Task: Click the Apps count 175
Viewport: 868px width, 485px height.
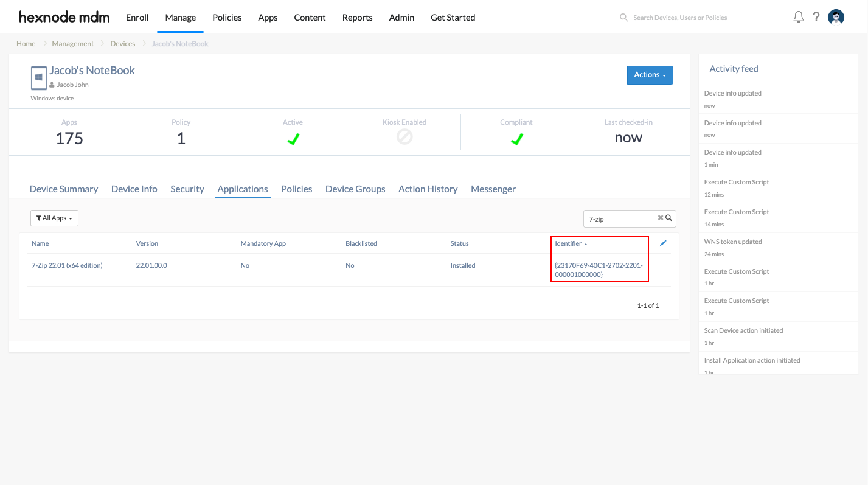Action: coord(69,139)
